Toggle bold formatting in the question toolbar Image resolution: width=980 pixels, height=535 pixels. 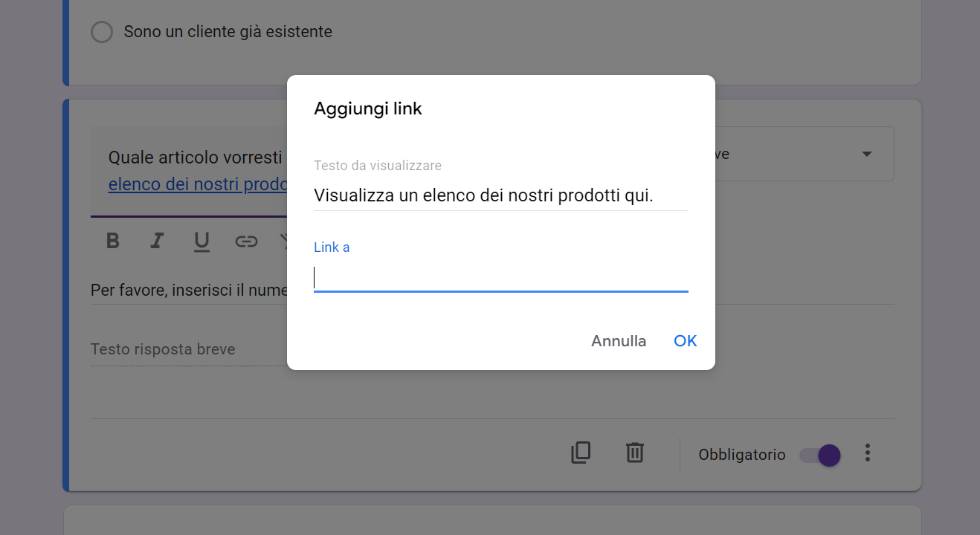coord(112,241)
